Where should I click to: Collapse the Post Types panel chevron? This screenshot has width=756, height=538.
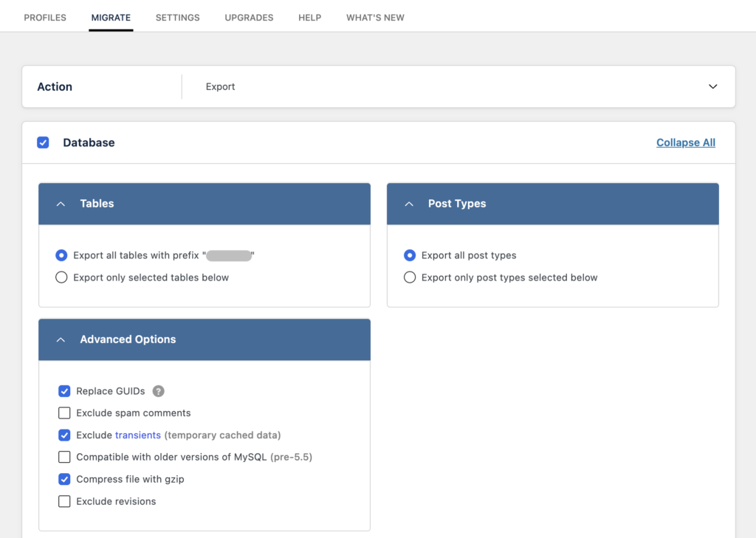[409, 204]
